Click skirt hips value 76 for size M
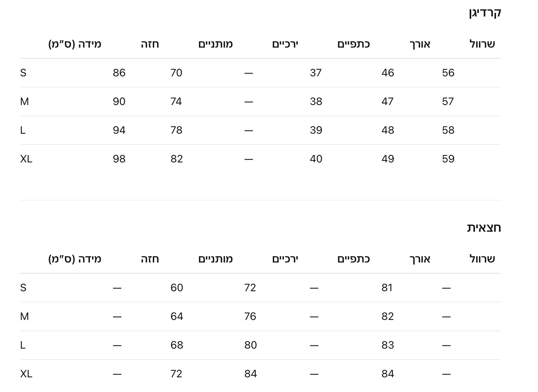 coord(250,316)
